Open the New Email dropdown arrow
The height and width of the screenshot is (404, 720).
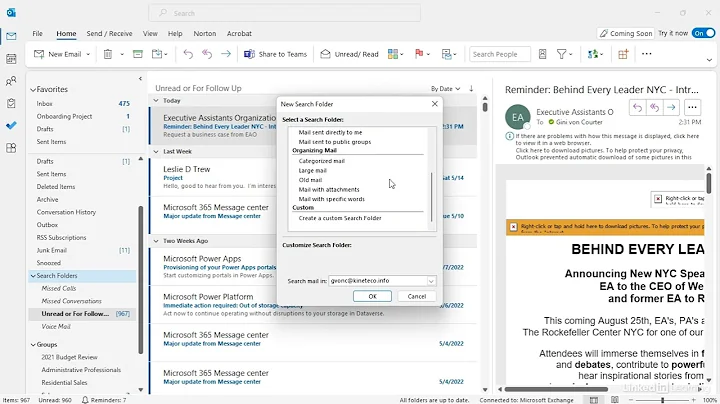(x=88, y=54)
